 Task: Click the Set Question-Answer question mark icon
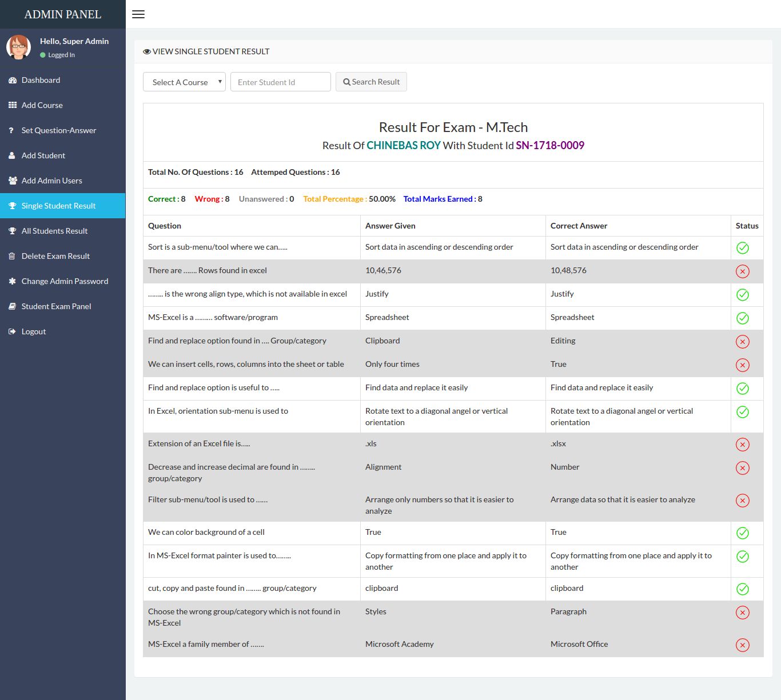click(x=11, y=131)
